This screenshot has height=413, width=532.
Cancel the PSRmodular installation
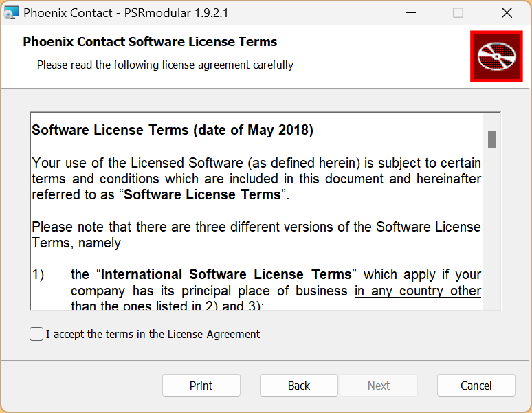click(x=476, y=386)
